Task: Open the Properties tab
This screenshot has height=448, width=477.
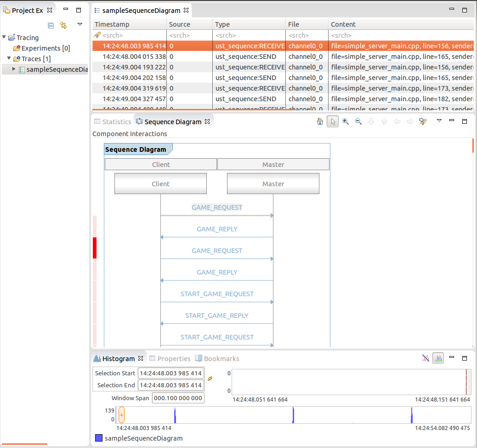Action: (170, 359)
